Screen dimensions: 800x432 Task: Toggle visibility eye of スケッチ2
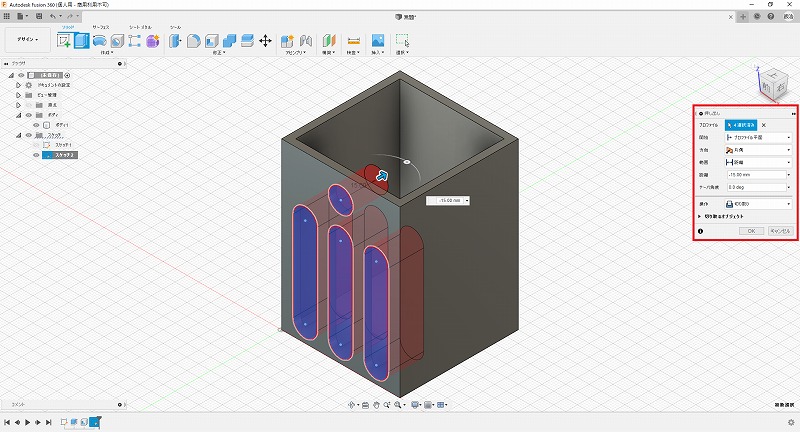(x=37, y=155)
